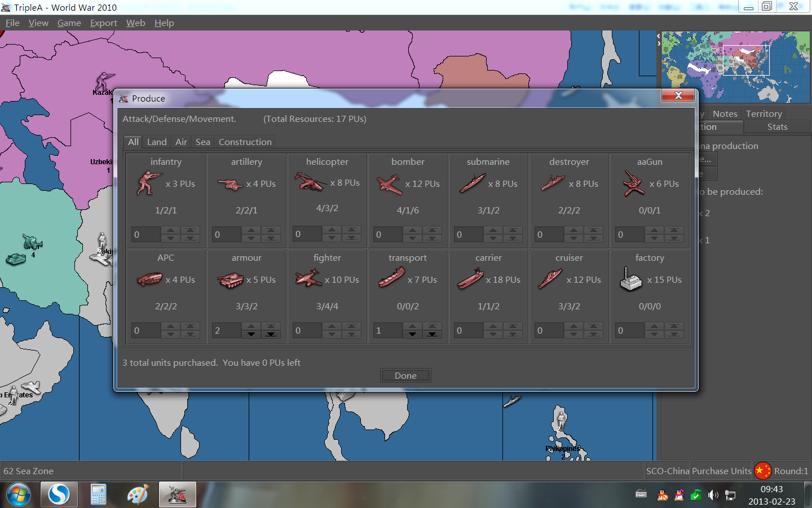
Task: Click the fighter plane icon
Action: pos(308,278)
